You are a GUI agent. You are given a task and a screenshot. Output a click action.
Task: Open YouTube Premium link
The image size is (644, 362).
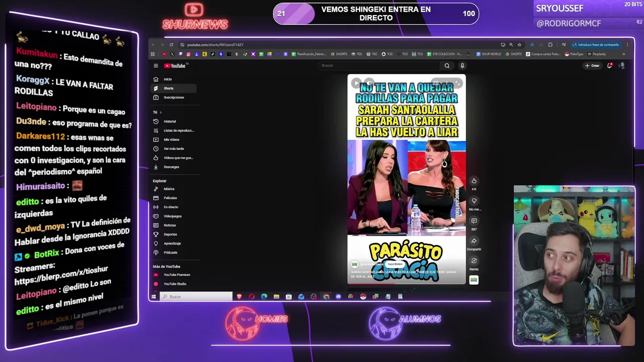174,275
